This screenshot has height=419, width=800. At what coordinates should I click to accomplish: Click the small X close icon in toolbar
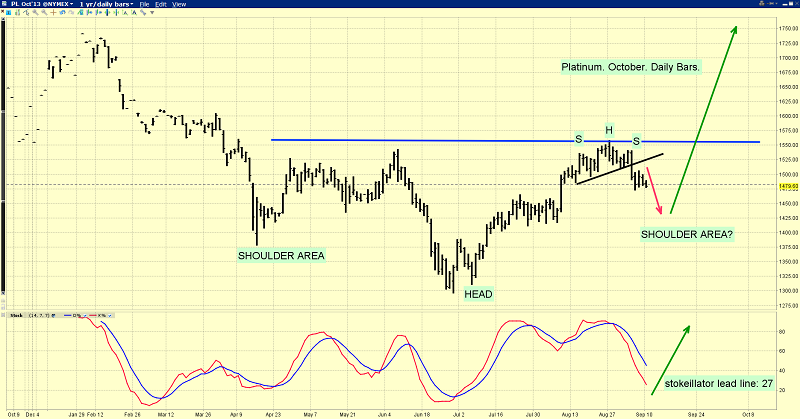point(2,12)
